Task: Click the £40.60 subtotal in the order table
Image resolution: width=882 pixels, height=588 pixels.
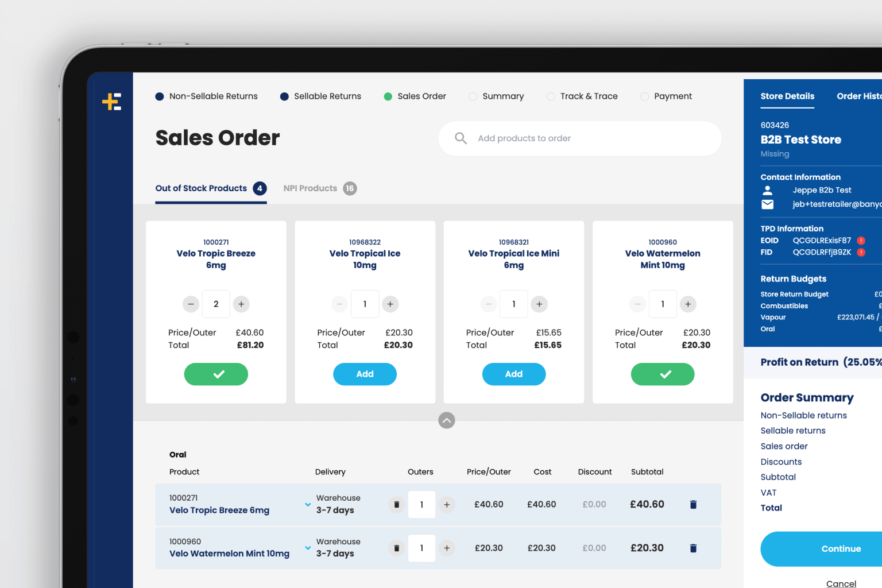Action: pos(647,504)
